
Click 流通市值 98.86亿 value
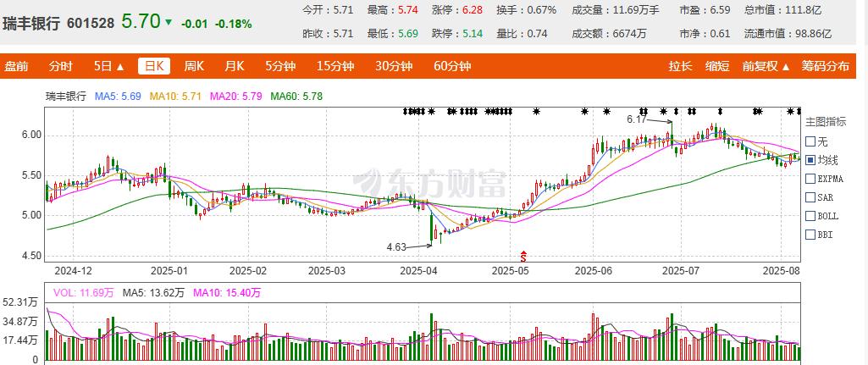(x=812, y=33)
